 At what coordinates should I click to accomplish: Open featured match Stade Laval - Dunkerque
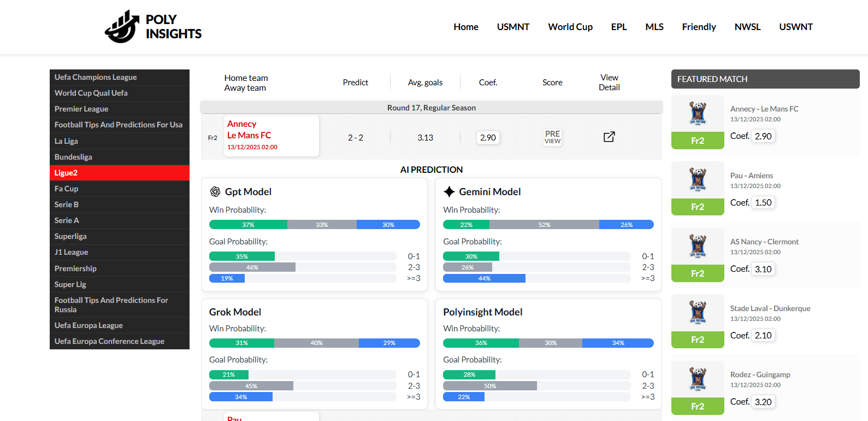(770, 308)
